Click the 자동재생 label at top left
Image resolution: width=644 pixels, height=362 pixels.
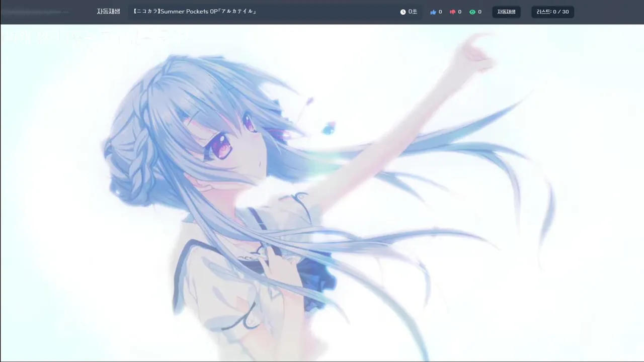(x=108, y=12)
